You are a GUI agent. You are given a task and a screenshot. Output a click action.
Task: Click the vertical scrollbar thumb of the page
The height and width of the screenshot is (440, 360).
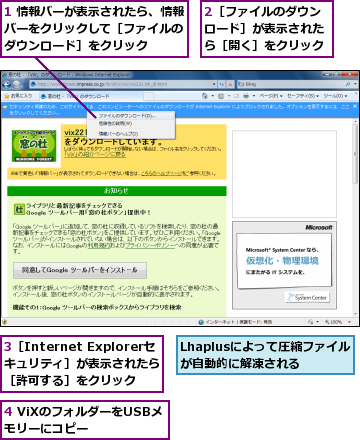[355, 155]
